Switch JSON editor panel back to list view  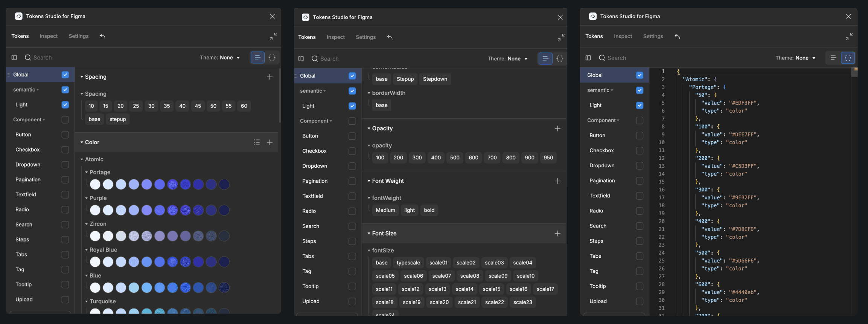point(833,58)
